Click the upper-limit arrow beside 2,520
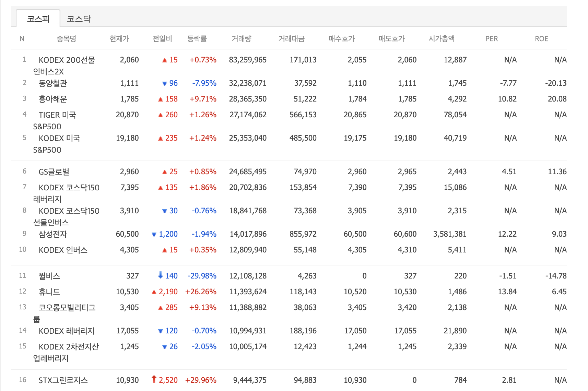This screenshot has width=588, height=391. click(154, 379)
